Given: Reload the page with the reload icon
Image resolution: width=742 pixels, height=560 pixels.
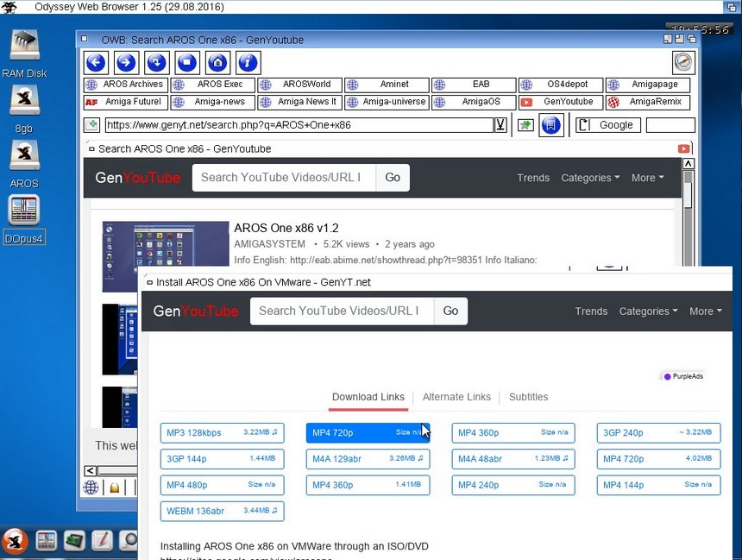Looking at the screenshot, I should tap(156, 62).
